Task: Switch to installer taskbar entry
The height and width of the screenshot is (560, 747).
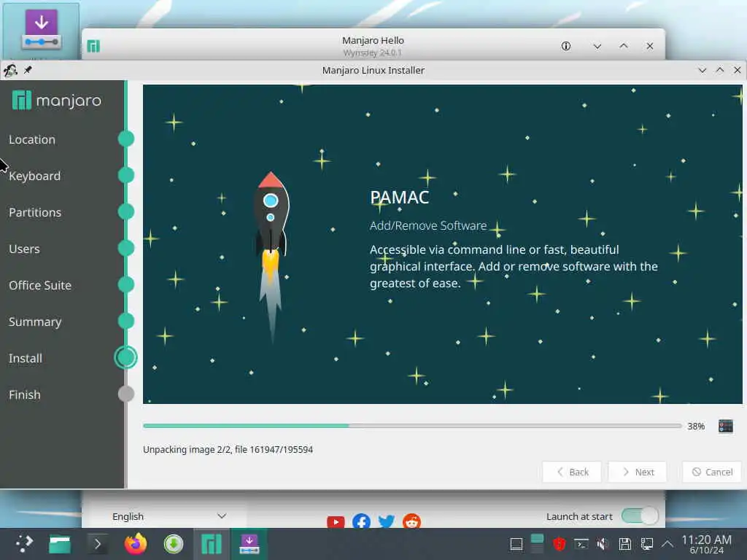Action: pos(249,544)
